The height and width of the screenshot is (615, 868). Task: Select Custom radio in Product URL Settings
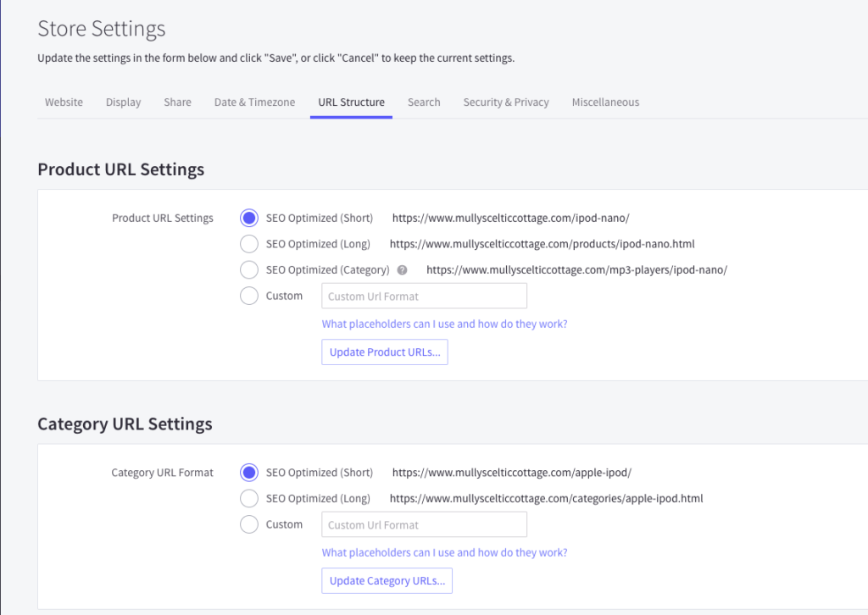coord(249,296)
